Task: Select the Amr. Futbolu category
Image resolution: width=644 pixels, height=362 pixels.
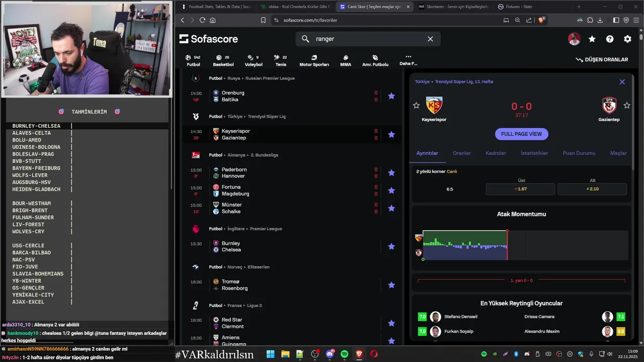Action: (375, 60)
